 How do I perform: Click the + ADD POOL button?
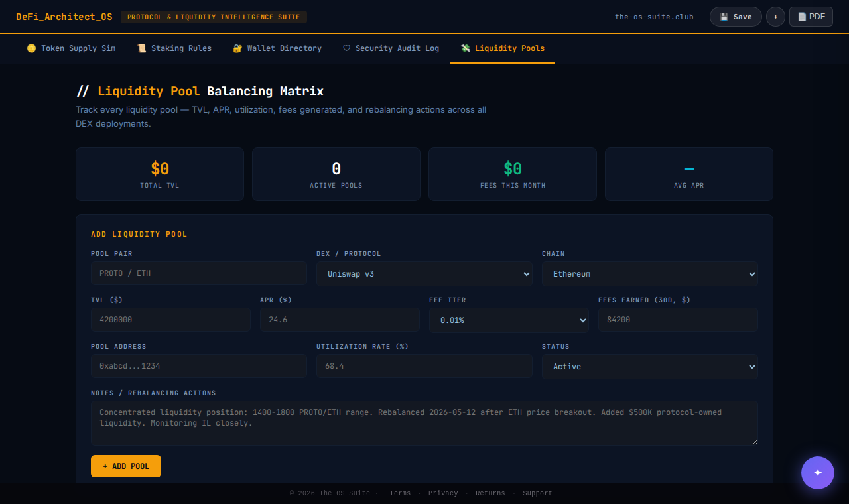click(126, 466)
